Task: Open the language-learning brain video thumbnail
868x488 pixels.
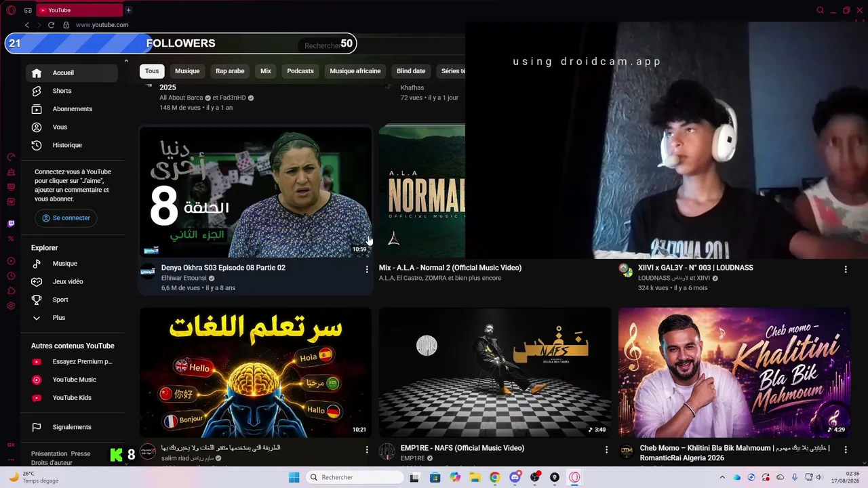Action: point(256,373)
